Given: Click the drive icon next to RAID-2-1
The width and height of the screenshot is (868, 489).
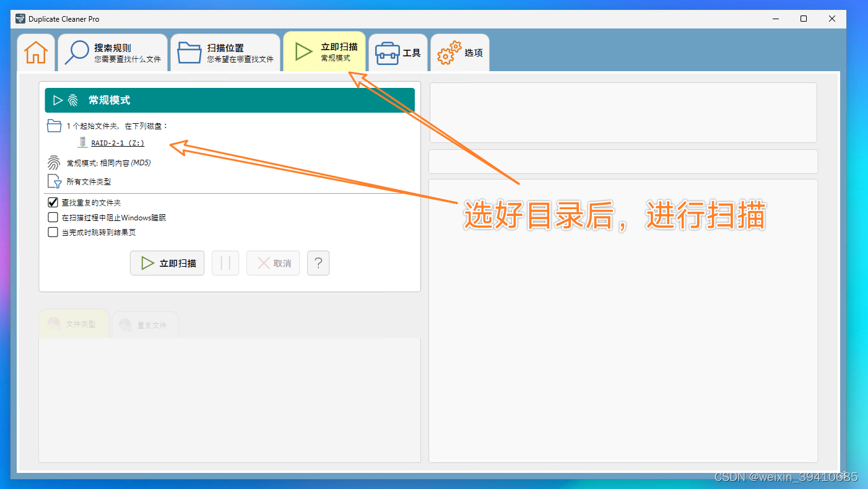Looking at the screenshot, I should [x=82, y=142].
